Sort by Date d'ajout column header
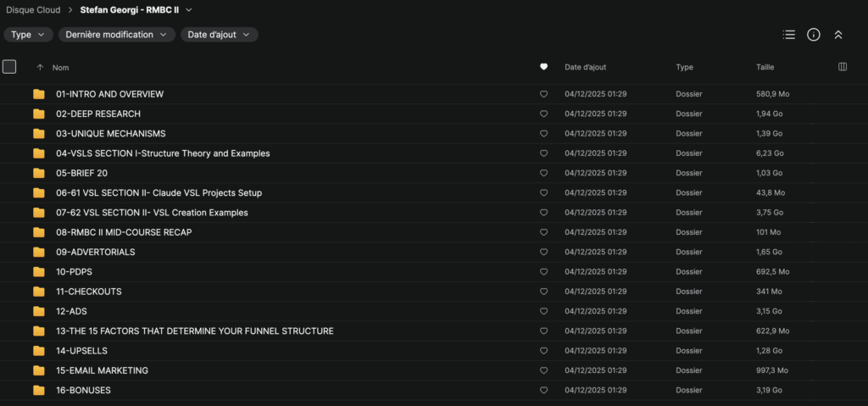Image resolution: width=868 pixels, height=406 pixels. click(x=585, y=67)
